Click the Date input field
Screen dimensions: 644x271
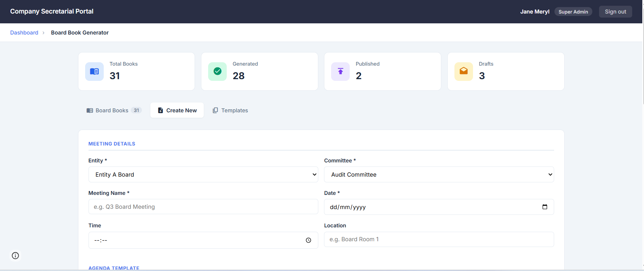[x=439, y=207]
